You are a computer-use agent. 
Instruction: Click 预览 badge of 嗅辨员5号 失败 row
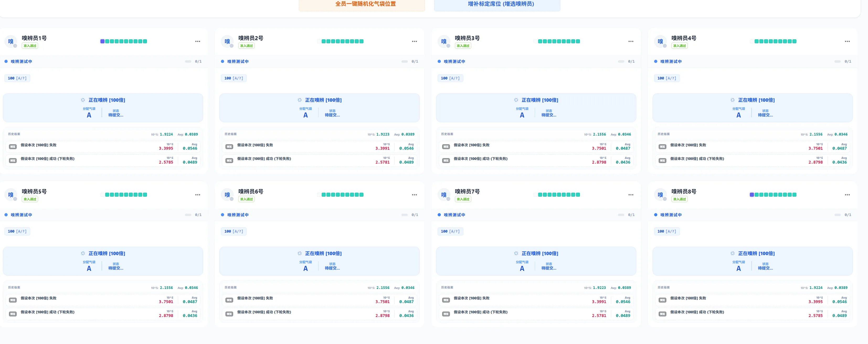pyautogui.click(x=13, y=300)
